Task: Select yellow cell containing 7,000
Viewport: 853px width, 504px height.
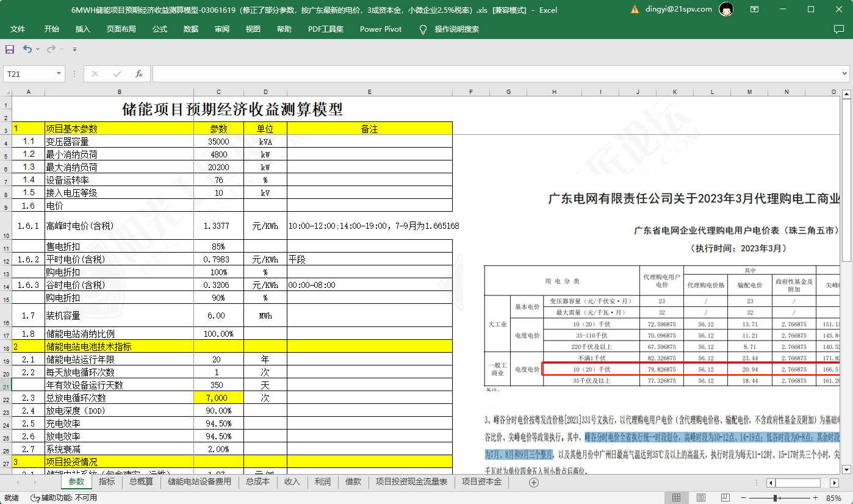Action: tap(218, 397)
